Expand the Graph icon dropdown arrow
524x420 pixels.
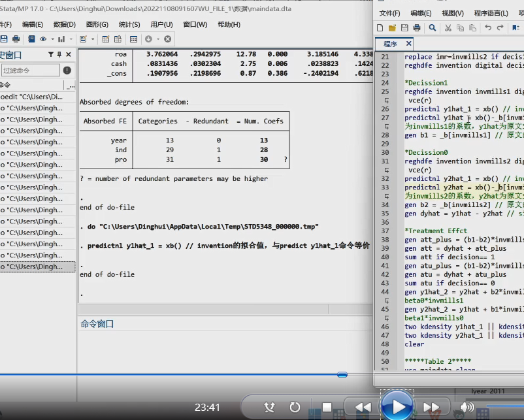click(x=71, y=39)
